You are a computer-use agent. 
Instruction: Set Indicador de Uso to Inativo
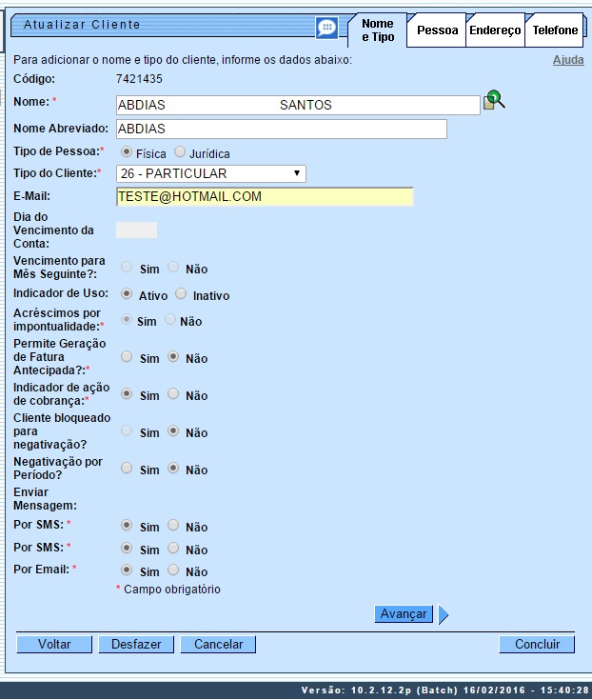click(182, 294)
